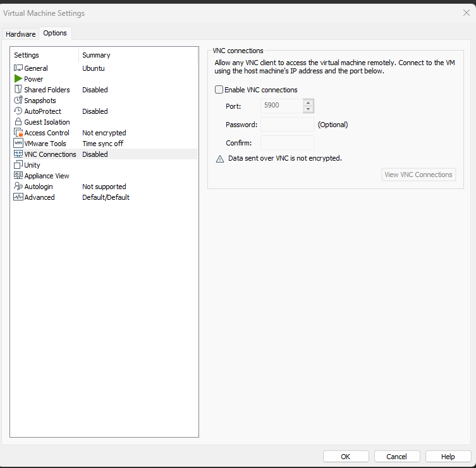The image size is (476, 468).
Task: Select the Unity setting
Action: pos(32,165)
